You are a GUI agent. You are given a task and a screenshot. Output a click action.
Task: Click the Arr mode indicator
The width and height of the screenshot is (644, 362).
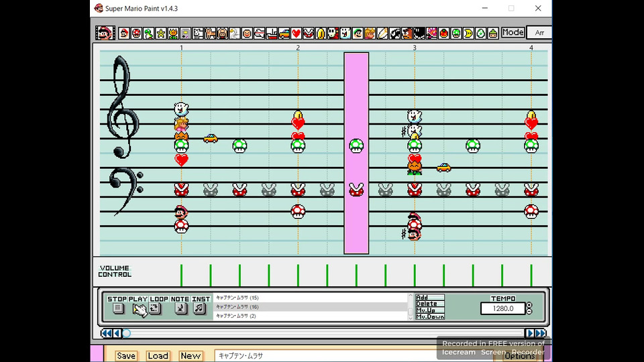click(x=539, y=33)
